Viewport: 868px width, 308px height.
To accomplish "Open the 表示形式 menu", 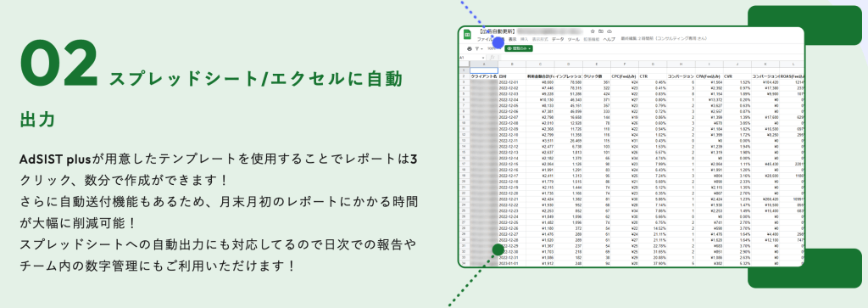I will click(x=540, y=39).
